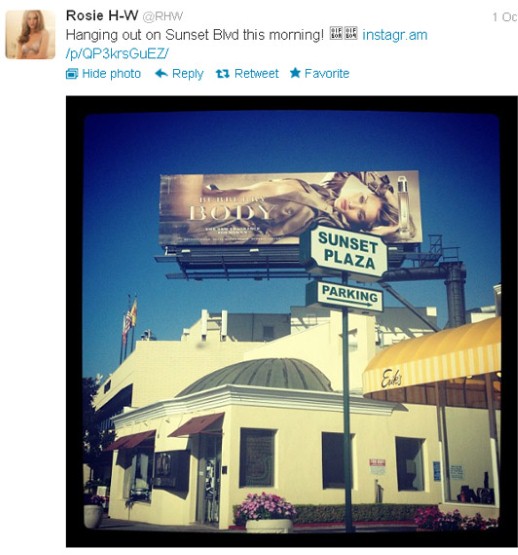Click the second unrendered emoji box

351,34
